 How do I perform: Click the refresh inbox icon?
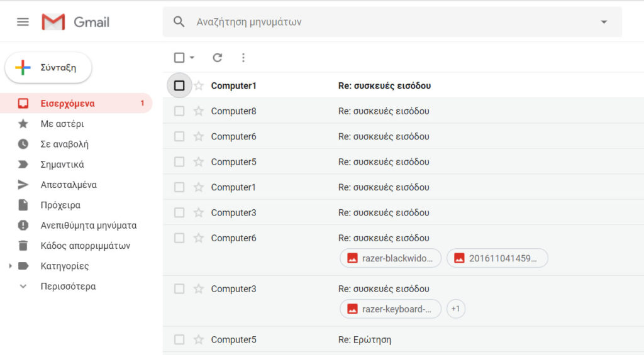tap(218, 58)
